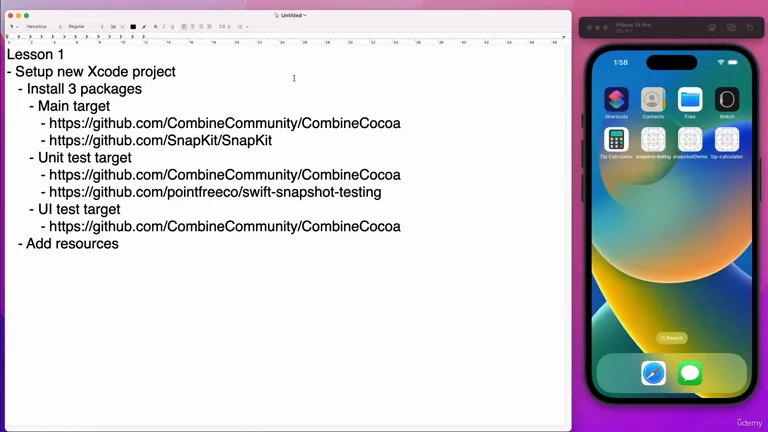The height and width of the screenshot is (432, 768).
Task: Center align text
Action: coord(192,27)
